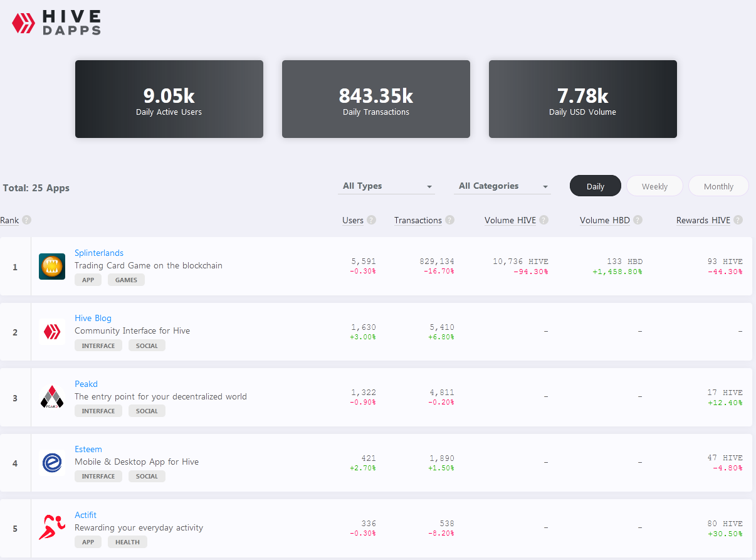Open the Peakd app icon
The width and height of the screenshot is (756, 560).
[x=52, y=398]
